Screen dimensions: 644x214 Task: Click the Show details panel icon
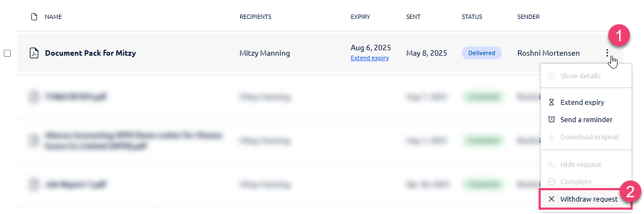(x=552, y=76)
